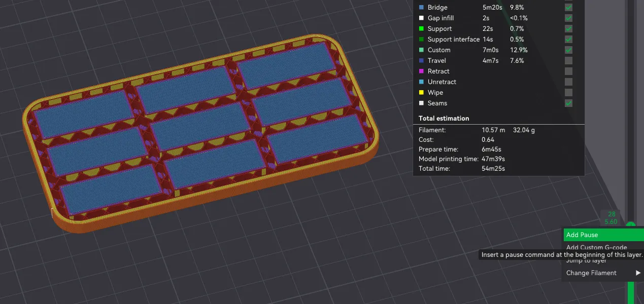Click the blue Bridge color swatch
This screenshot has height=304, width=644.
pos(421,8)
